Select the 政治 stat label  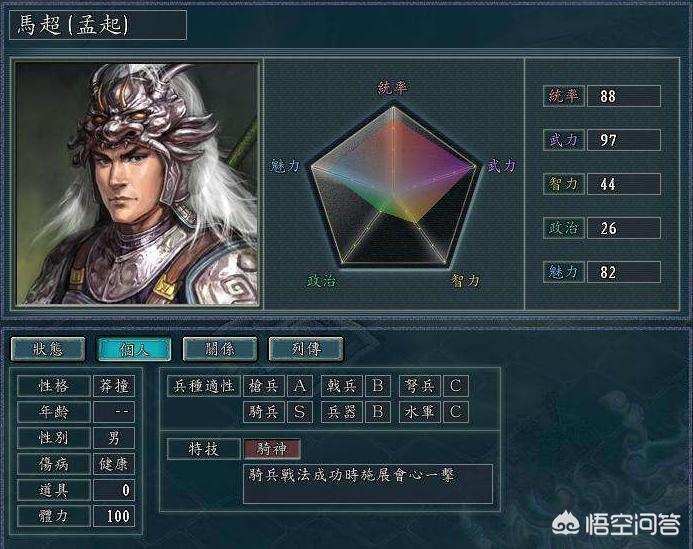coord(564,228)
